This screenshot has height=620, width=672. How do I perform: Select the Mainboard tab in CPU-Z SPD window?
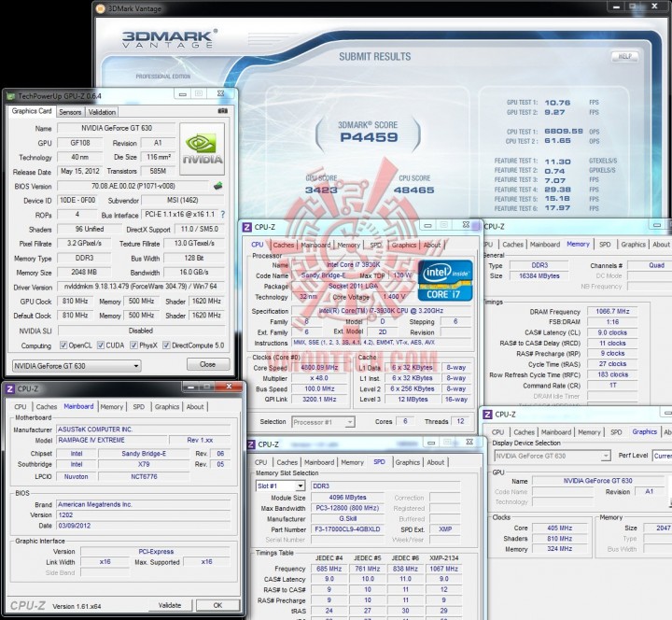319,462
